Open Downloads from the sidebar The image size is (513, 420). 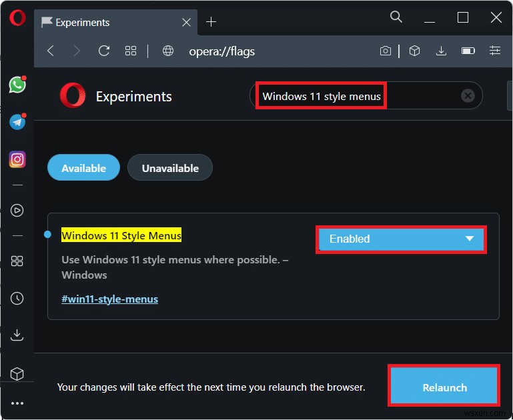coord(17,335)
